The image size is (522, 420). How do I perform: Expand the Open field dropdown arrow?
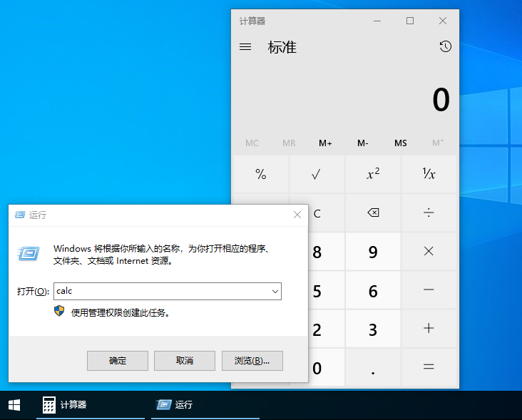(x=275, y=291)
